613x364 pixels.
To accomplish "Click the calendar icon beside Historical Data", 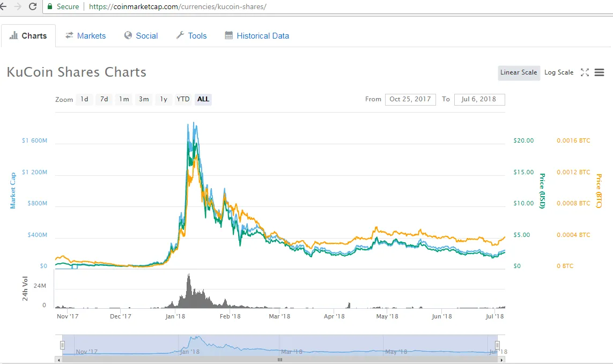I will pos(228,35).
